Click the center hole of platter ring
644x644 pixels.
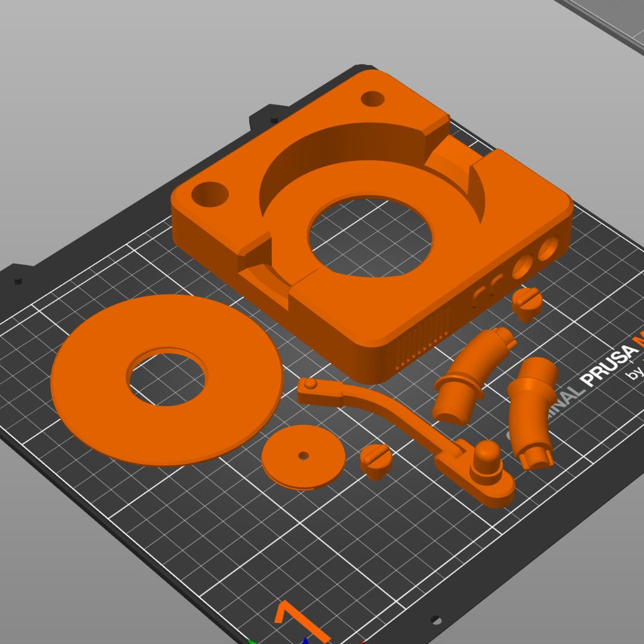tap(167, 379)
